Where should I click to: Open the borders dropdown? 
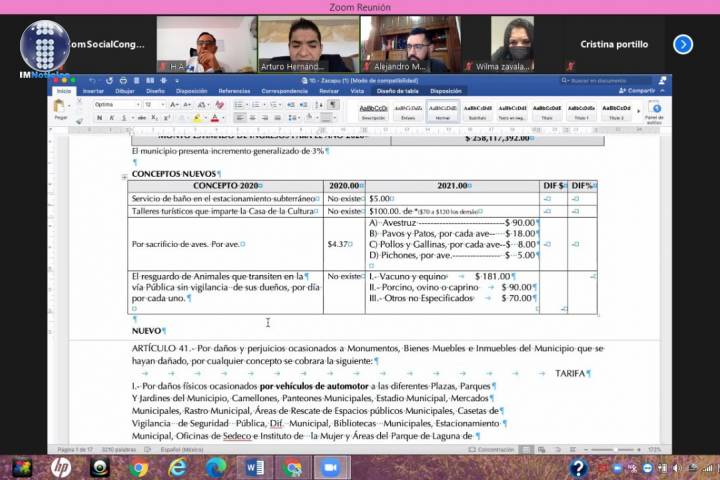pos(334,119)
